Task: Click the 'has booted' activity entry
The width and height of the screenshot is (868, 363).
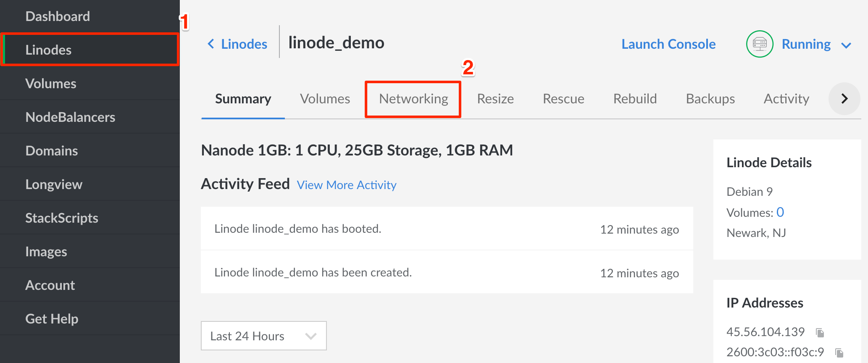Action: click(298, 229)
